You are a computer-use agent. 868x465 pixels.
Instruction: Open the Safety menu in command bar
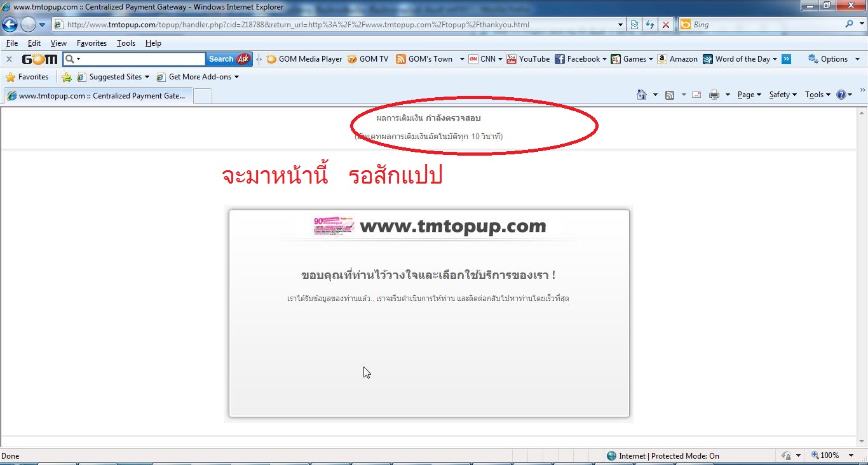click(783, 95)
